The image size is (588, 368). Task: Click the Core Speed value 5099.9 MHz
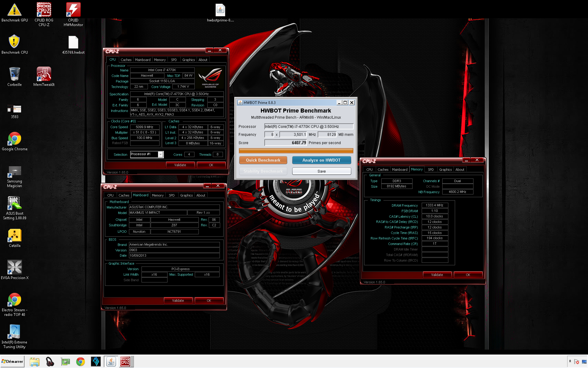click(x=145, y=127)
